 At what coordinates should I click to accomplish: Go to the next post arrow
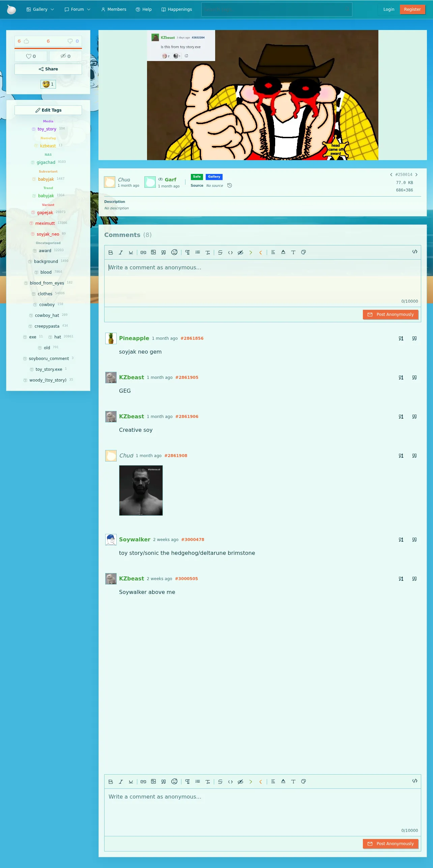pos(416,175)
